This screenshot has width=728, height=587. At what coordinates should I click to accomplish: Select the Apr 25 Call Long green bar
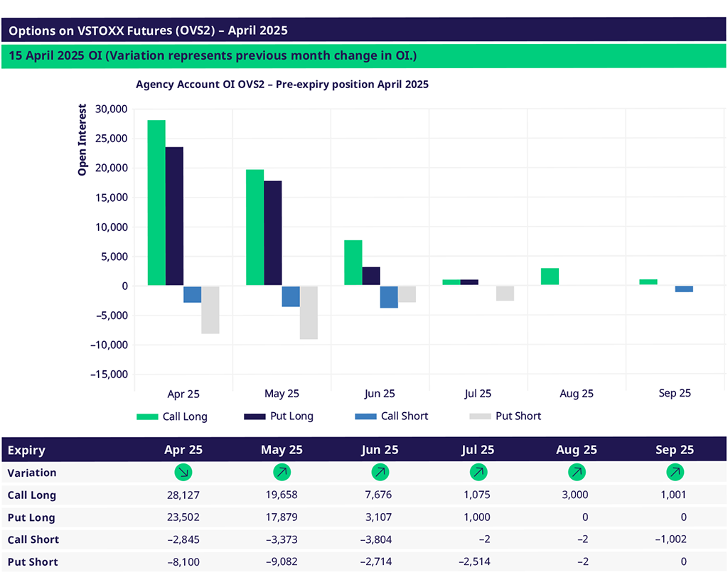pyautogui.click(x=156, y=203)
